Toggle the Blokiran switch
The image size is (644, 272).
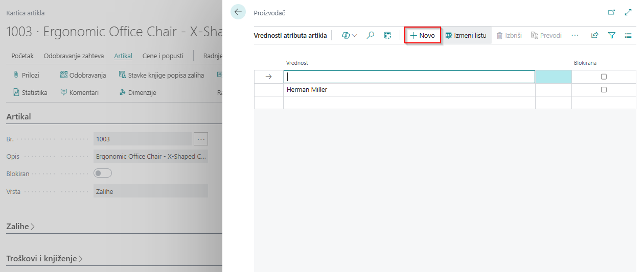pyautogui.click(x=103, y=174)
